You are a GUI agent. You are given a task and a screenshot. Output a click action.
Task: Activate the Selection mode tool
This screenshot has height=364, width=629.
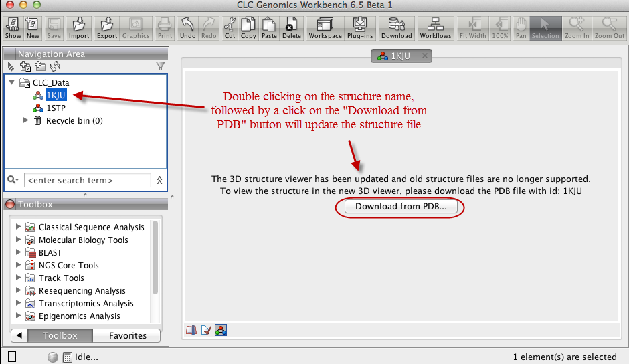545,27
